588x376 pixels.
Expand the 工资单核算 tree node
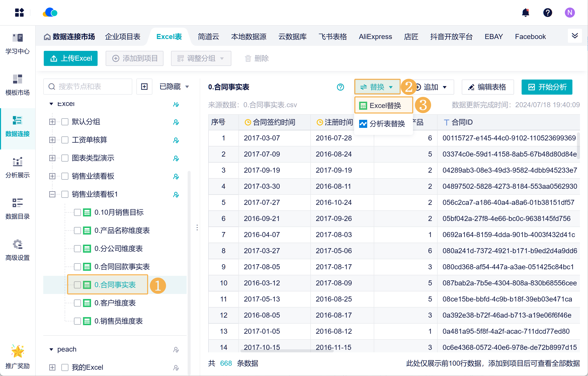coord(52,140)
